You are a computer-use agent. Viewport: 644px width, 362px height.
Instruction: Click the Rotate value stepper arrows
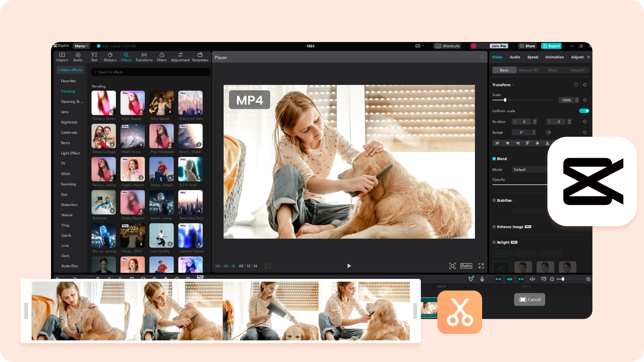(534, 132)
